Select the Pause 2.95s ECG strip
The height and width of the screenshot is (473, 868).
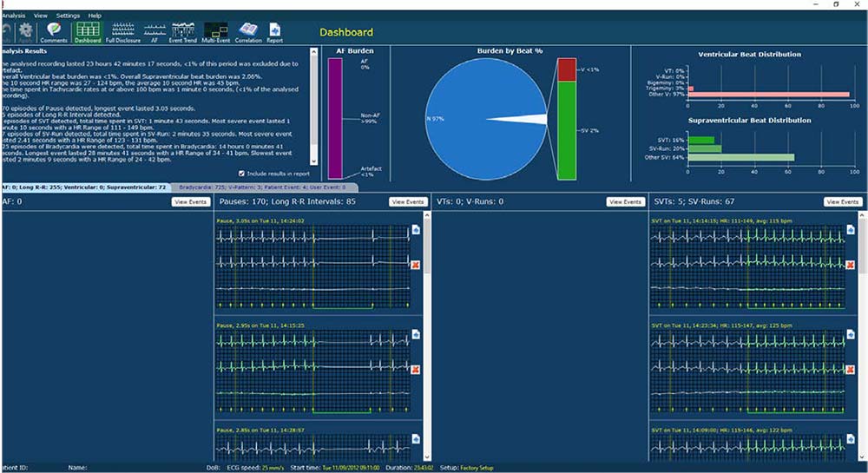click(x=313, y=371)
